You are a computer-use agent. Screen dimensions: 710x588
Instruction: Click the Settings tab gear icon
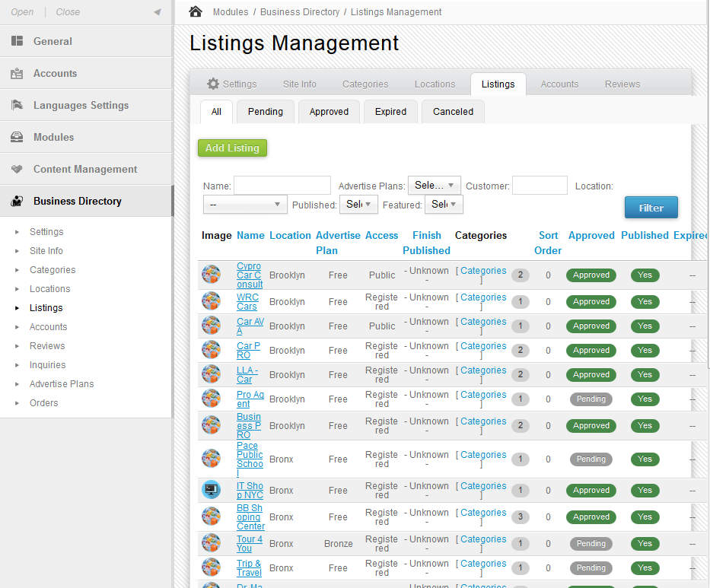click(213, 84)
